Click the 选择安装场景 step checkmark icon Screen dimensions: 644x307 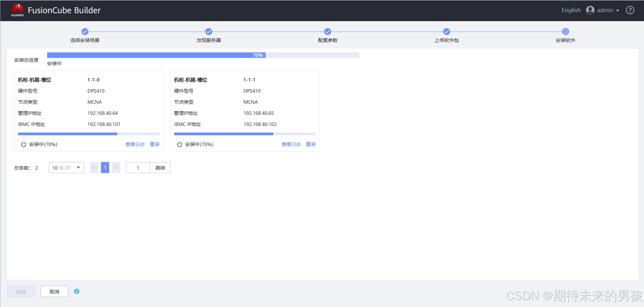point(85,32)
